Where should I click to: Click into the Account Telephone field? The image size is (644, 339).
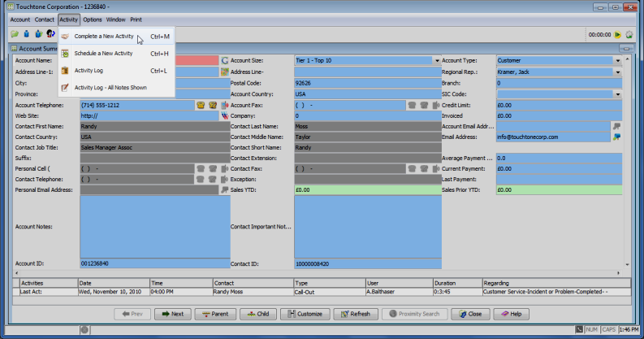[x=137, y=105]
